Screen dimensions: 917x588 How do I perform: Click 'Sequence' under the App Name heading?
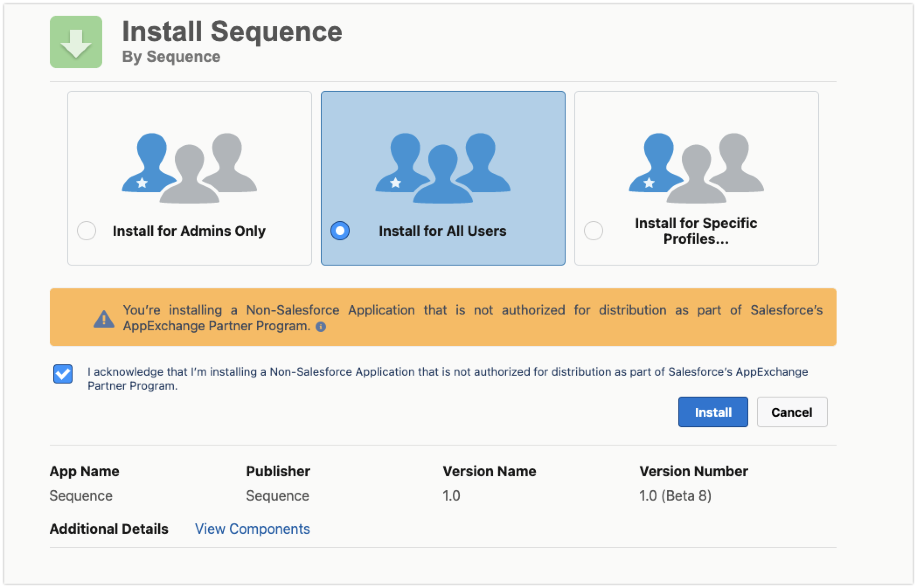coord(81,496)
